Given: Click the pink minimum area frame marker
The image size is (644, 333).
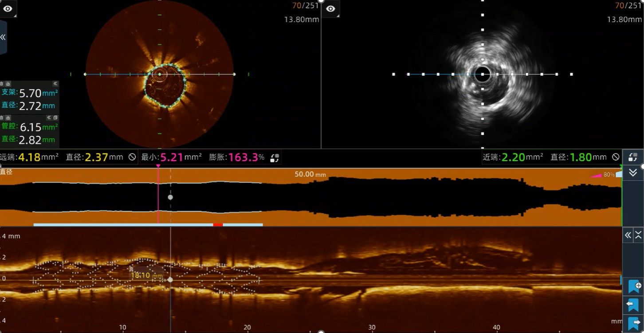Looking at the screenshot, I should click(158, 166).
